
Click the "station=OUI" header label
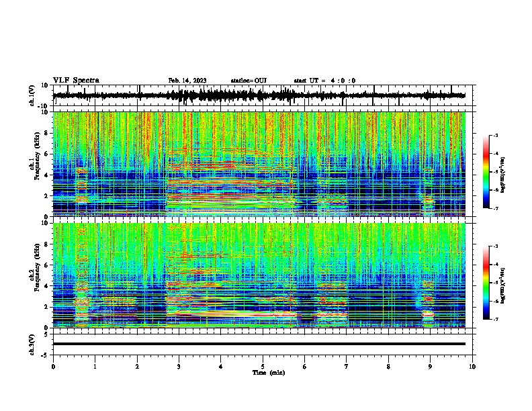(249, 81)
